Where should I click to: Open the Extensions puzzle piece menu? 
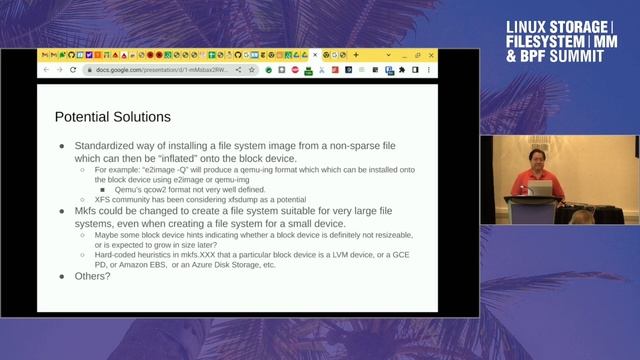click(402, 70)
